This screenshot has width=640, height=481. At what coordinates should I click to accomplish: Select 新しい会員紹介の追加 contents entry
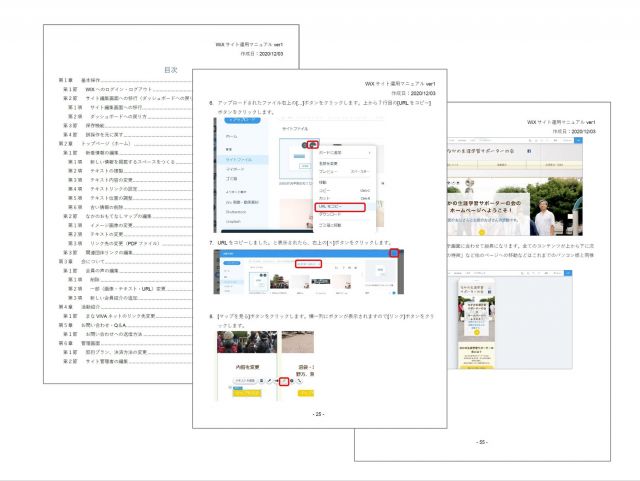(129, 298)
